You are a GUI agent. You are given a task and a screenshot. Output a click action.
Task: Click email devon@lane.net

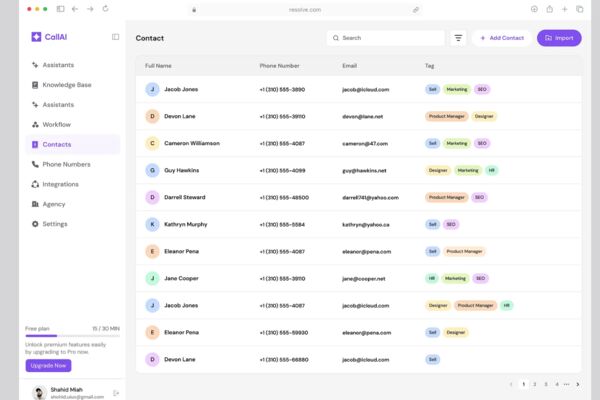(362, 116)
